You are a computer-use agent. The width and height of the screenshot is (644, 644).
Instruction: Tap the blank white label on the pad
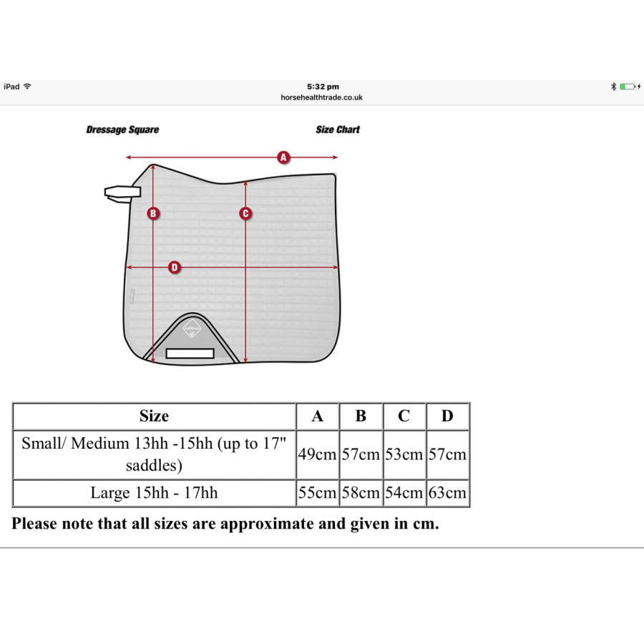[x=190, y=353]
